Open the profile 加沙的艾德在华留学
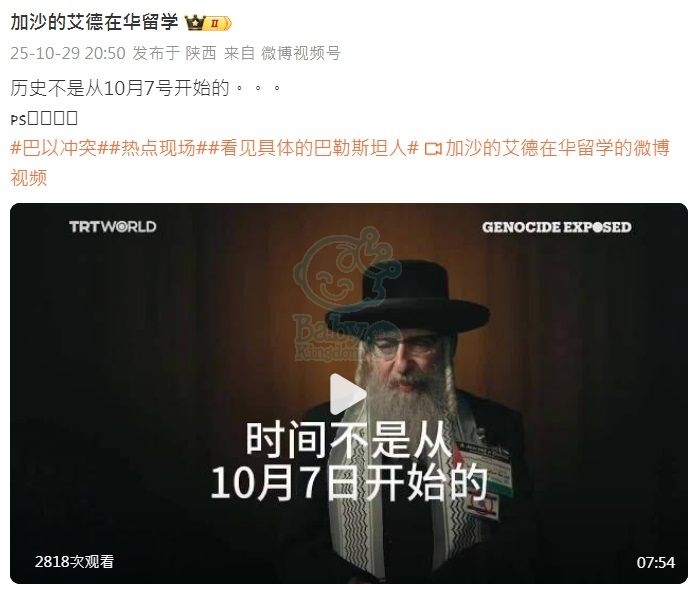The width and height of the screenshot is (696, 590). [94, 22]
